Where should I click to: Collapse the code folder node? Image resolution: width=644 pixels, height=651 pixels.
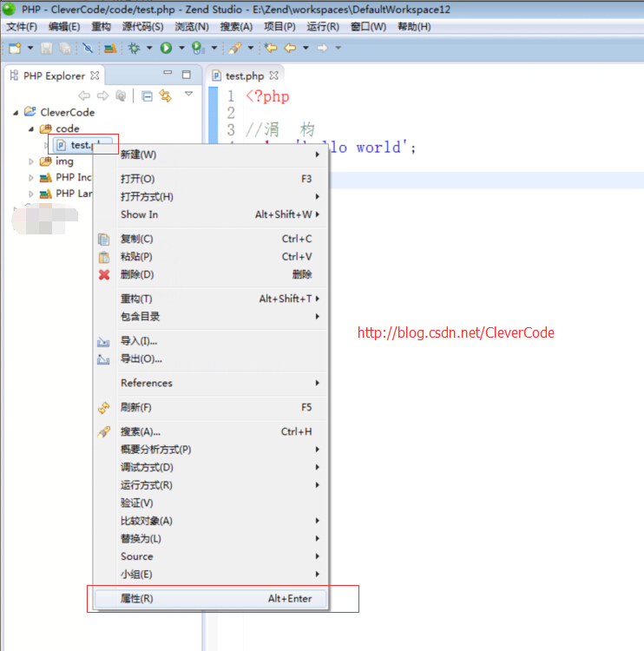point(31,129)
